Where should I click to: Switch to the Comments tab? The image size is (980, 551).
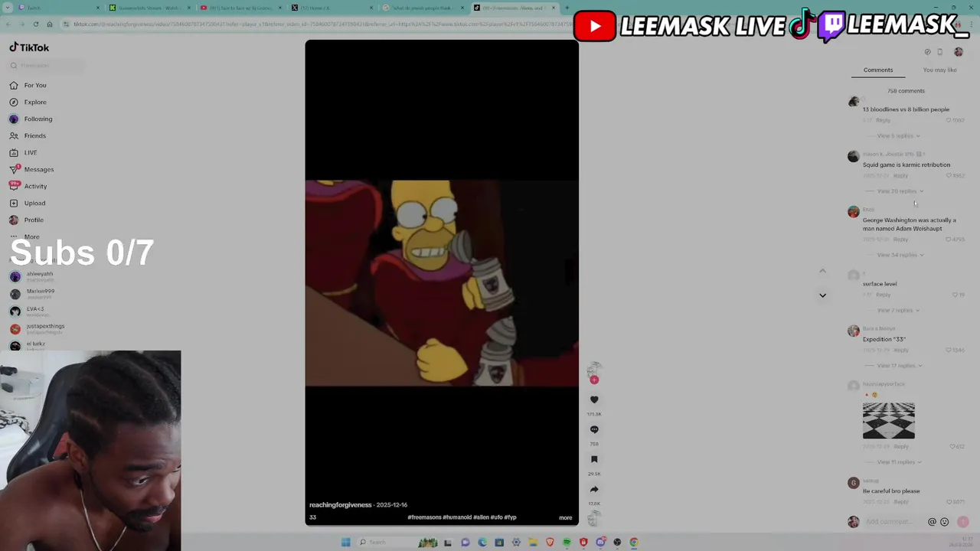(x=878, y=70)
